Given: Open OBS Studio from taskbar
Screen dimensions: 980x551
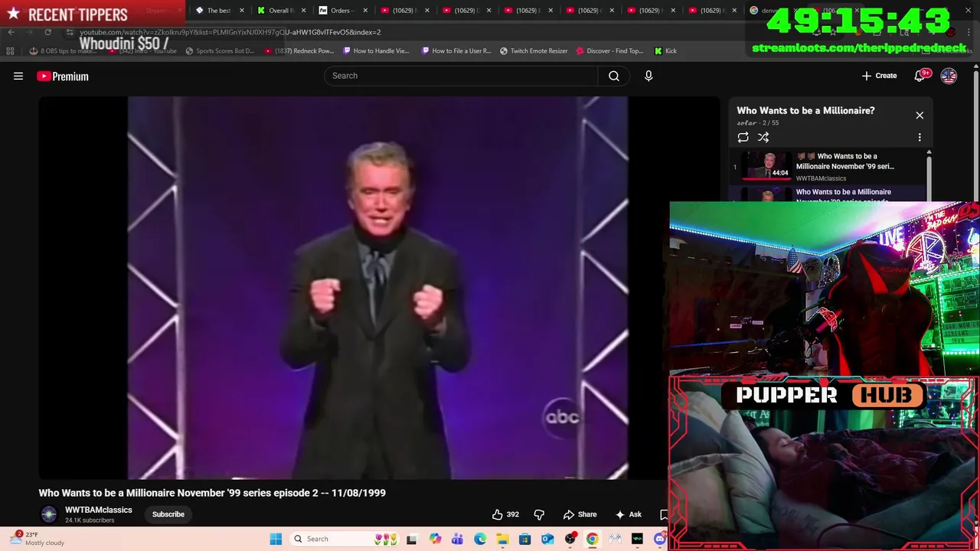Looking at the screenshot, I should (570, 539).
